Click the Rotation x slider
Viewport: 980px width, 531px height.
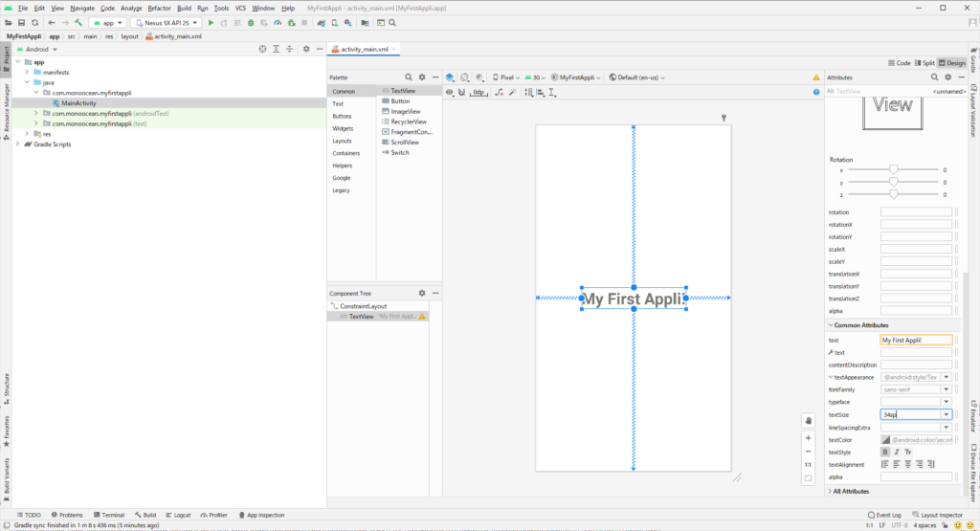point(893,169)
